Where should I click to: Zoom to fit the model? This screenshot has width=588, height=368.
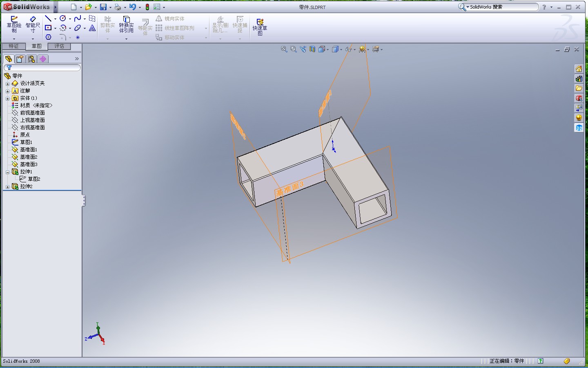(284, 49)
